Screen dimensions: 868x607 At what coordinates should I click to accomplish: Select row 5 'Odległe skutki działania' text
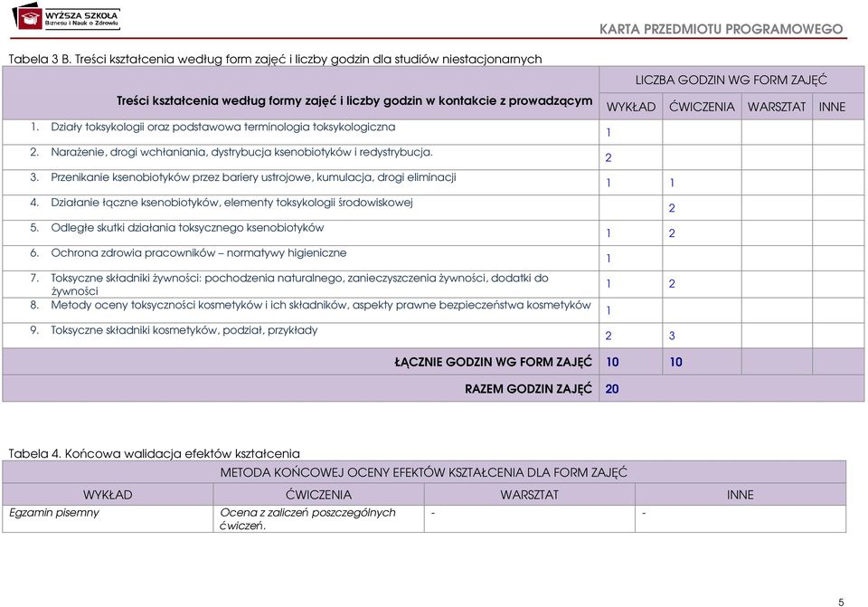(x=187, y=228)
